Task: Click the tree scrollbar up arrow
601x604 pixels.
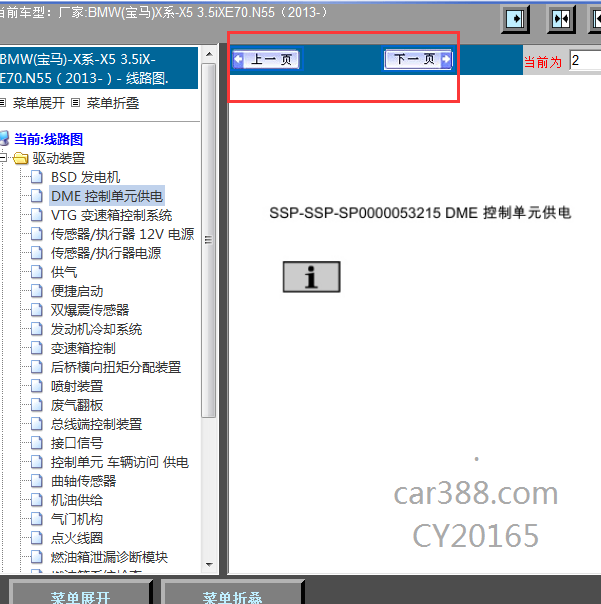Action: pos(209,54)
